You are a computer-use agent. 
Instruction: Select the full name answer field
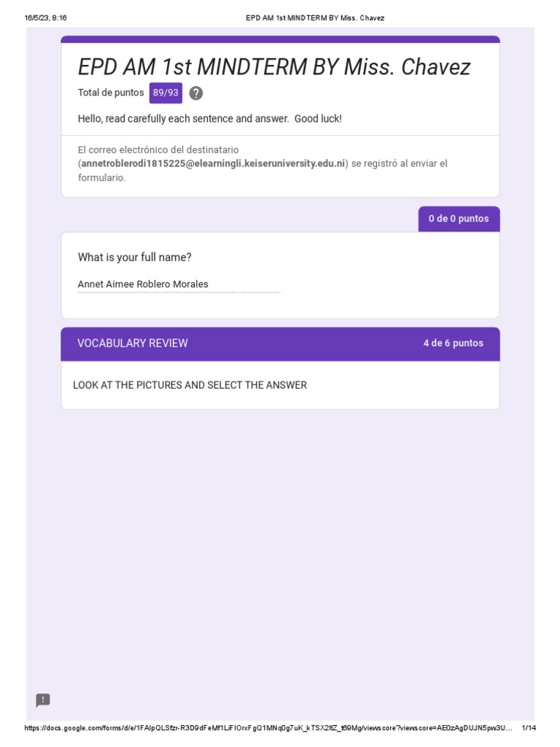click(x=179, y=285)
